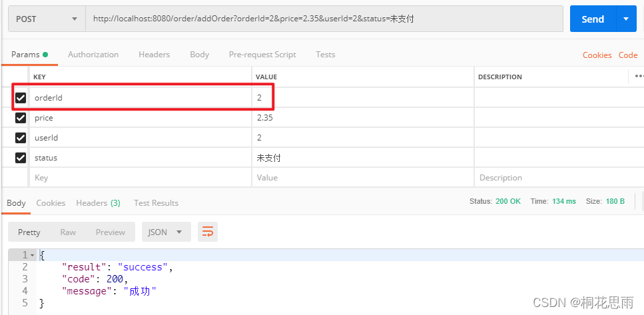This screenshot has height=315, width=644.
Task: Switch to Preview response view
Action: pyautogui.click(x=111, y=232)
